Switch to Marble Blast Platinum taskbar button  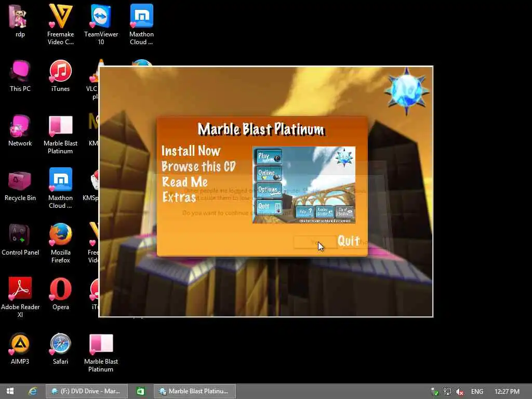point(195,391)
